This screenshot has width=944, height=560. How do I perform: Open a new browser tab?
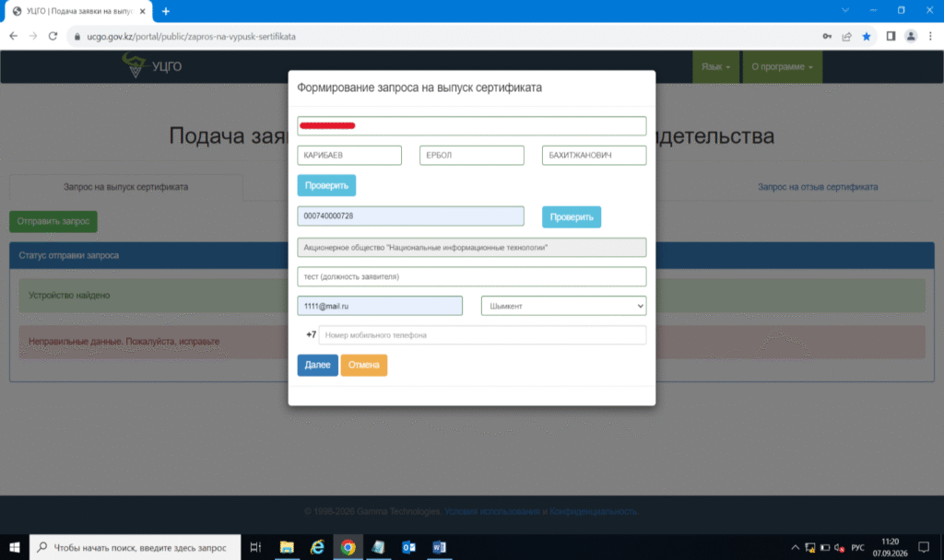(166, 11)
